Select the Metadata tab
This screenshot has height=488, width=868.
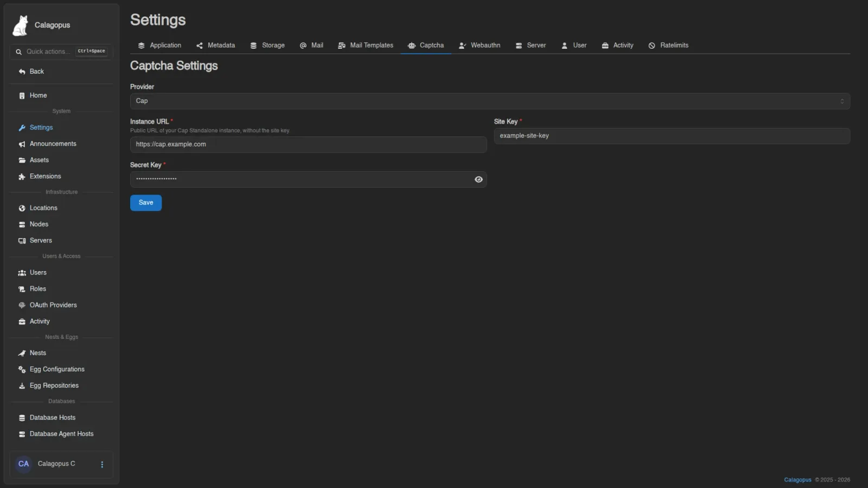215,46
